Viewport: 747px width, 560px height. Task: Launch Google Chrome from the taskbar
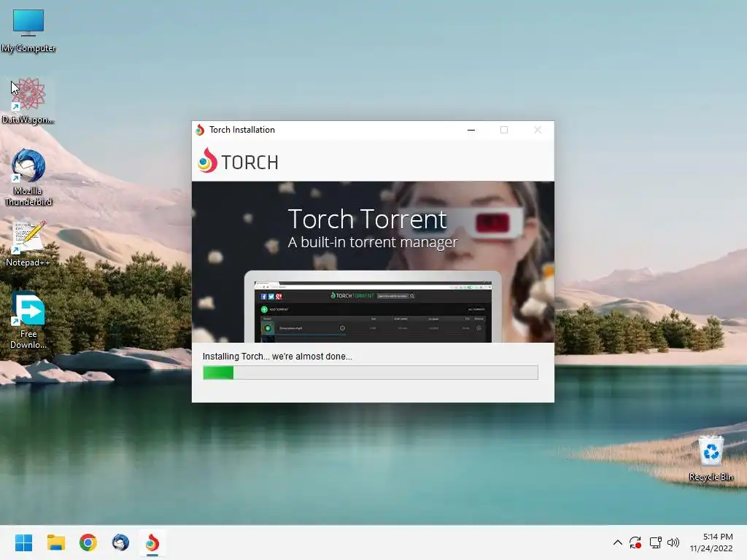click(x=88, y=542)
